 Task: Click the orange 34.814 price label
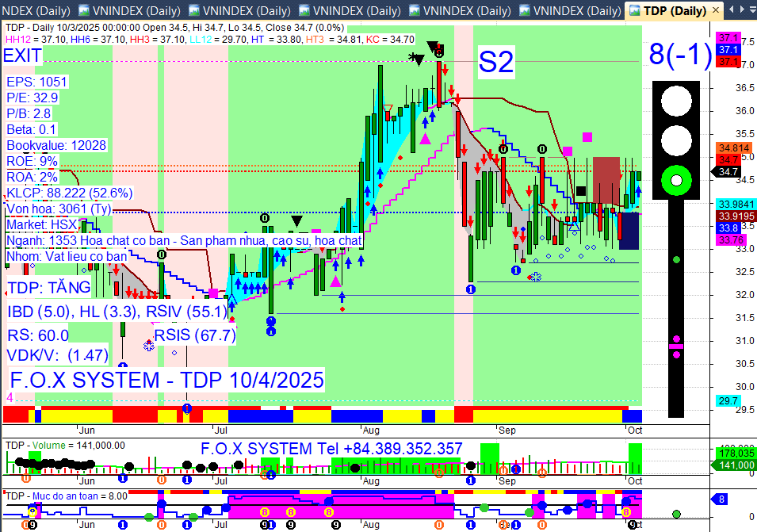coord(734,148)
